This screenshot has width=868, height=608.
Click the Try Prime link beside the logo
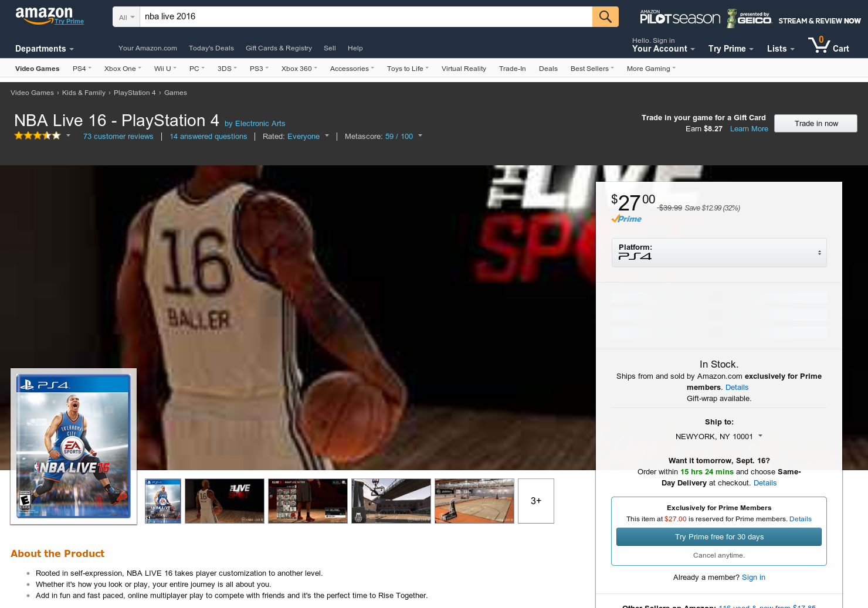pyautogui.click(x=69, y=21)
